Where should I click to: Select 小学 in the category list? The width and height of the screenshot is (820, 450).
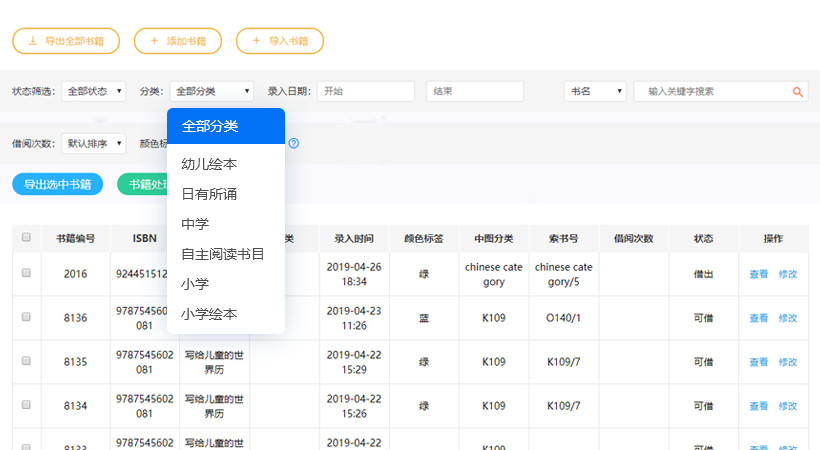[x=226, y=284]
